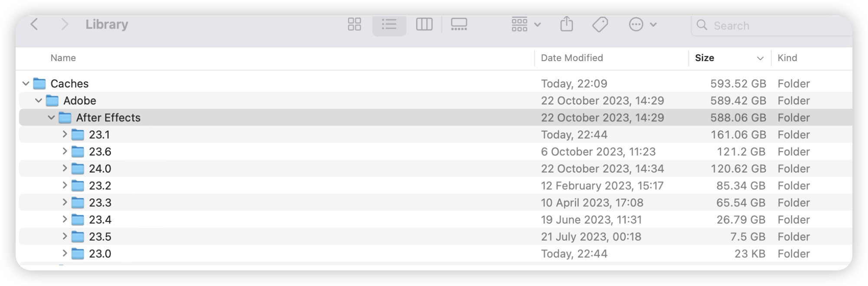Switch to list view
The height and width of the screenshot is (286, 868).
389,24
